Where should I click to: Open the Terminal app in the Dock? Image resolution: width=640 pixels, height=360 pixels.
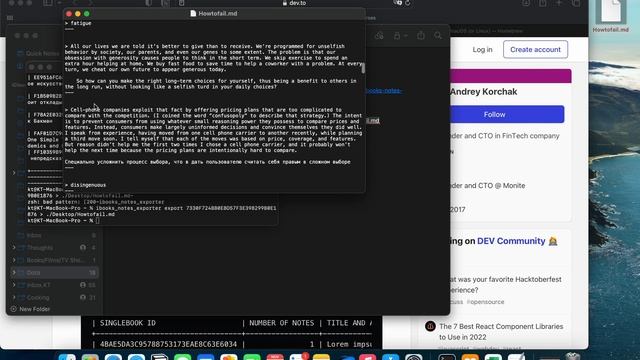447,357
